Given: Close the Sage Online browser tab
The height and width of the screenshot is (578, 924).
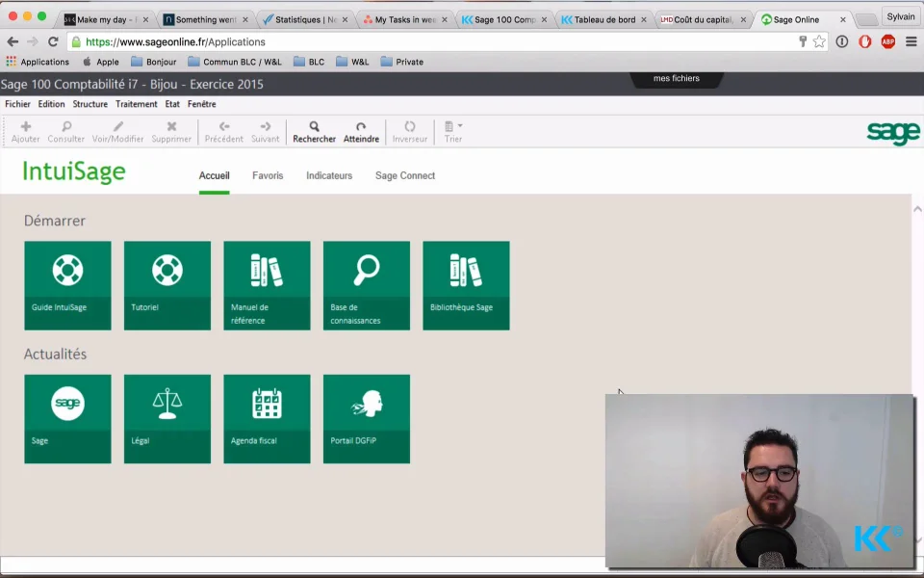Looking at the screenshot, I should coord(843,19).
